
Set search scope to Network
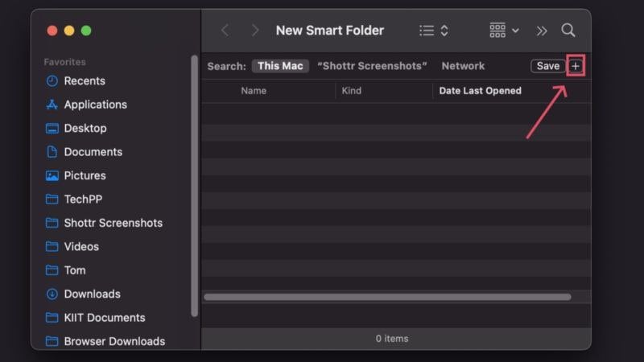[x=463, y=66]
